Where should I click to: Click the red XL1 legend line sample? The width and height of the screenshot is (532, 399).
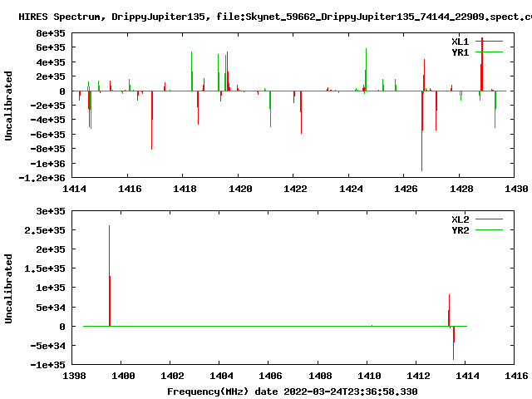pyautogui.click(x=489, y=41)
